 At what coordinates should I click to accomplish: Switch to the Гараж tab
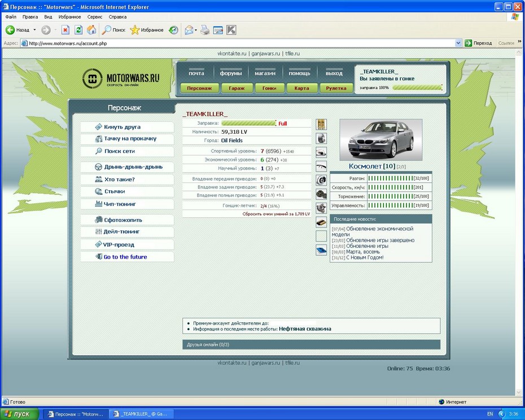click(x=237, y=88)
